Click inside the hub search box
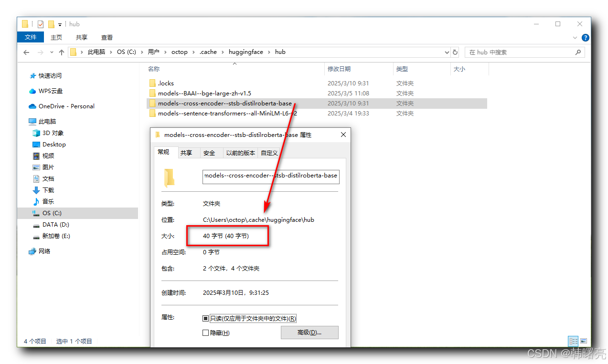This screenshot has height=364, width=608. coord(521,52)
